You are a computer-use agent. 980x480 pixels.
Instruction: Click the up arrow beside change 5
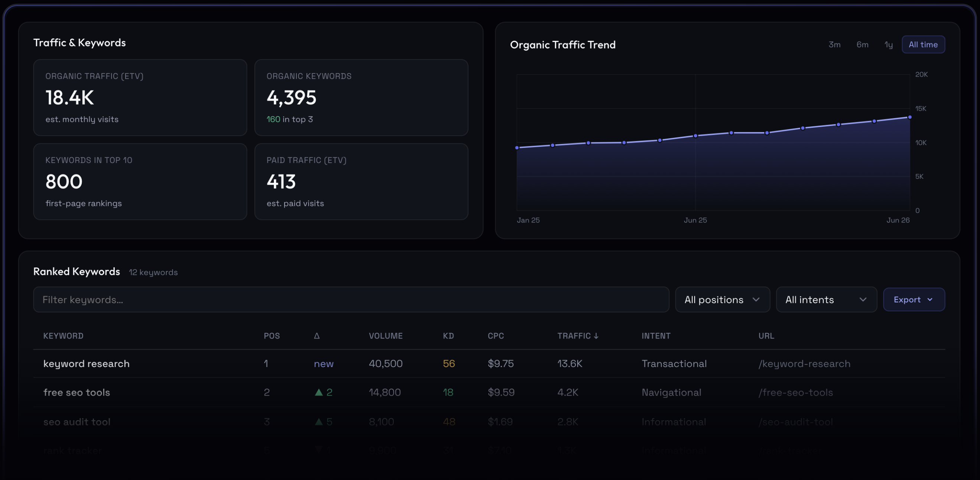point(319,421)
